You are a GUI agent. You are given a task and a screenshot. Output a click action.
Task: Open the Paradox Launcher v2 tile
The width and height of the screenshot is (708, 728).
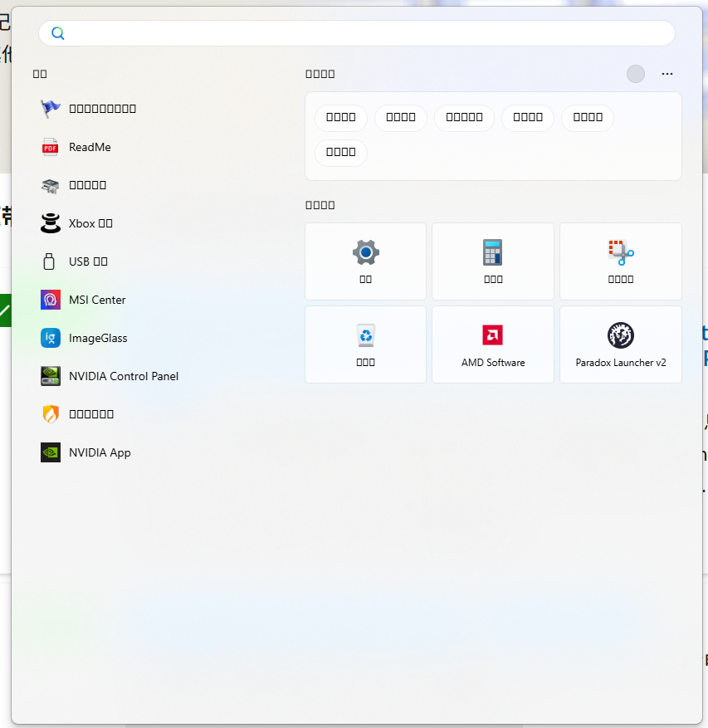(621, 344)
